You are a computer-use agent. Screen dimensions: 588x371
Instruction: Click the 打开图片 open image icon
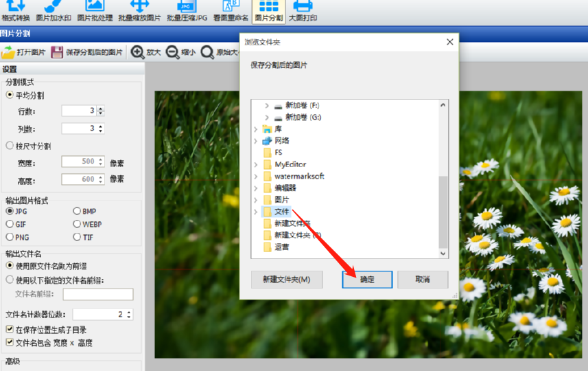click(x=8, y=52)
